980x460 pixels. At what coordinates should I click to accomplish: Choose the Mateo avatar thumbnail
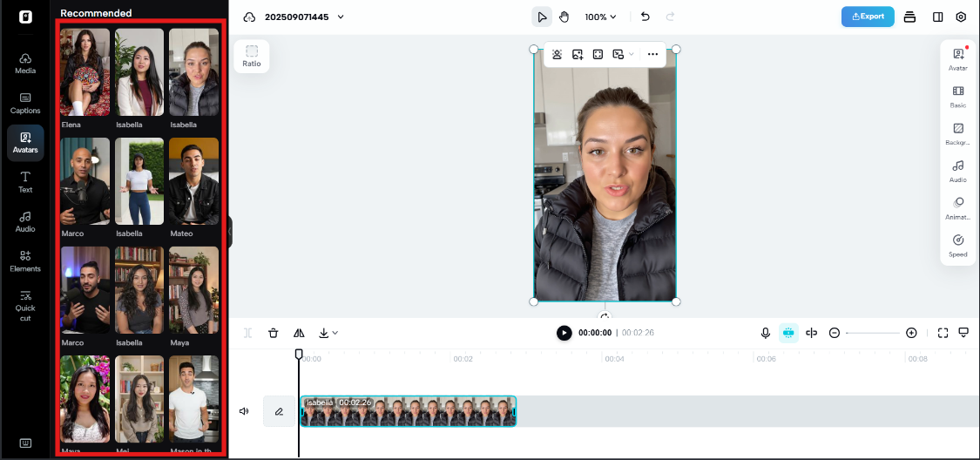pyautogui.click(x=193, y=181)
